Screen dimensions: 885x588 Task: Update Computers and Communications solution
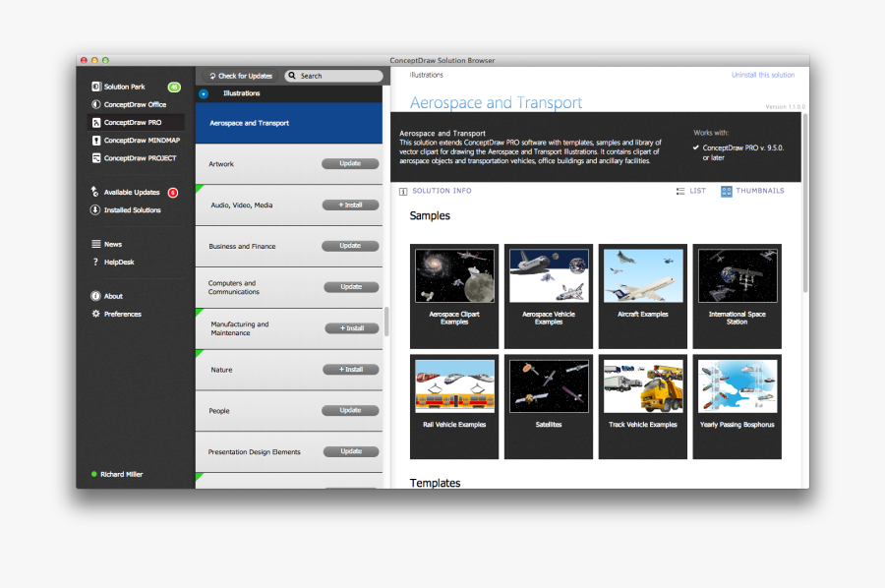coord(350,287)
